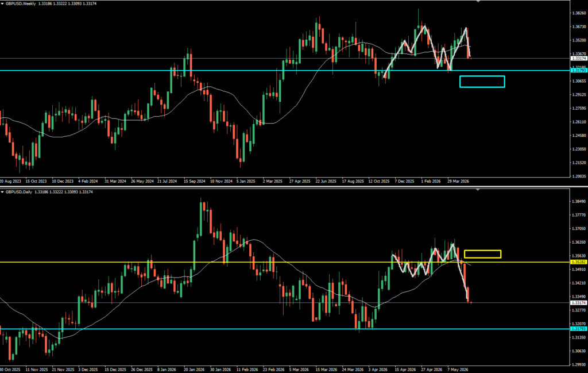Click the yellow 1.35282 price label
This screenshot has width=588, height=373.
pos(579,262)
